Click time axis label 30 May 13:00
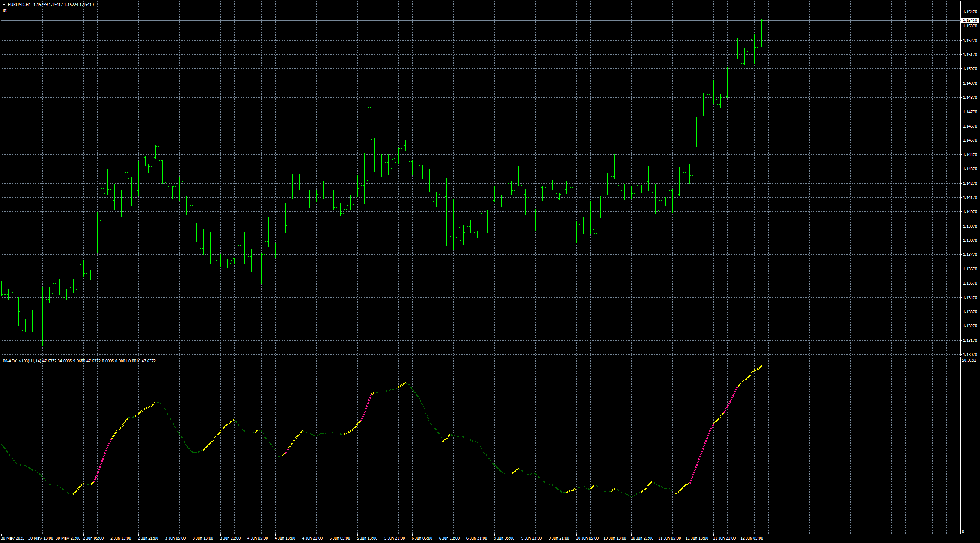Viewport: 980px width, 543px height. 41,538
